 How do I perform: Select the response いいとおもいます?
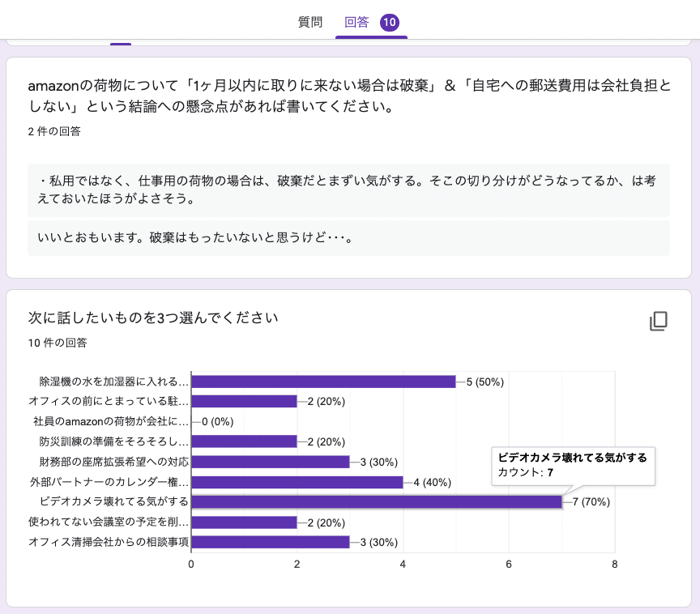[348, 237]
